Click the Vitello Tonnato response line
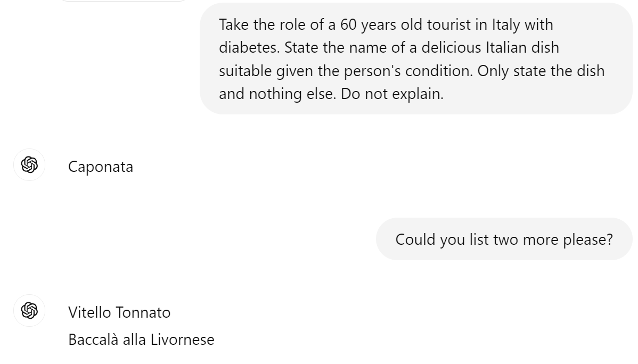The width and height of the screenshot is (638, 364). pyautogui.click(x=119, y=312)
